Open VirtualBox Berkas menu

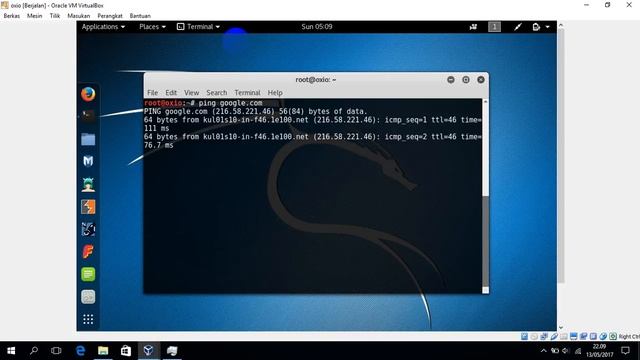point(11,16)
